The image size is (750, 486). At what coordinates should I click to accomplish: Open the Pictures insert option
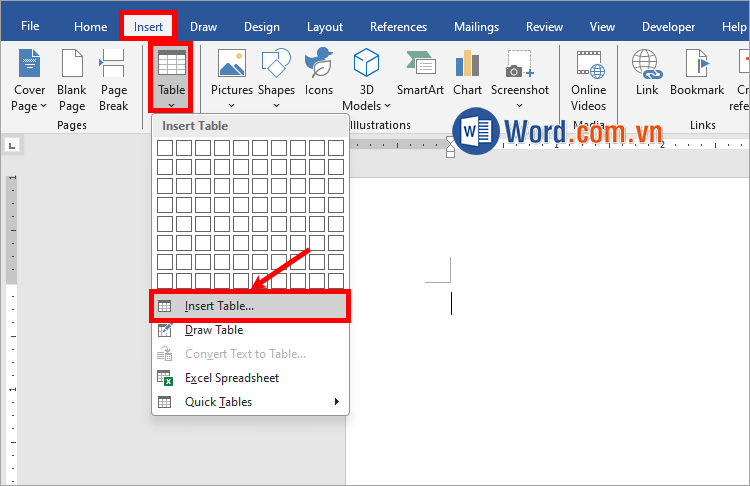[x=232, y=79]
